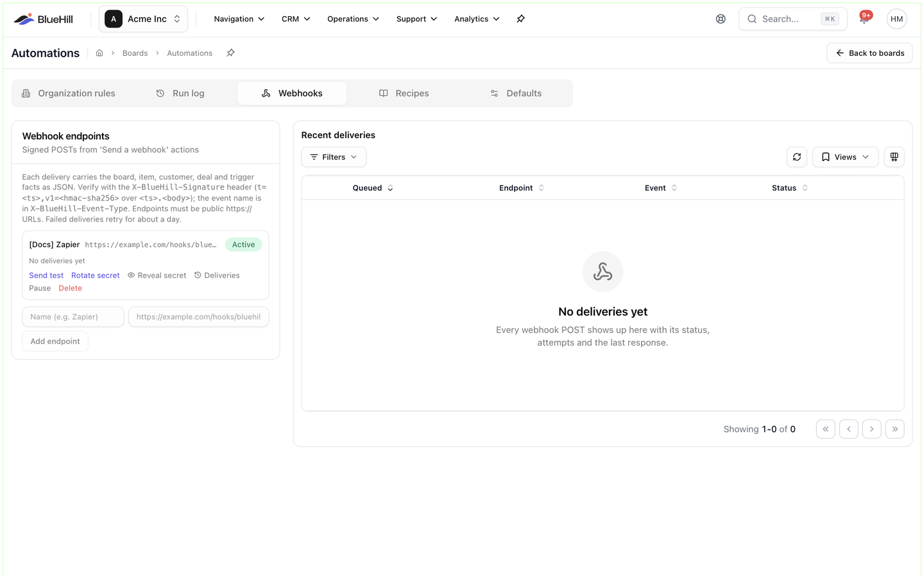The height and width of the screenshot is (578, 924).
Task: Sort deliveries by the Queued column
Action: click(373, 188)
